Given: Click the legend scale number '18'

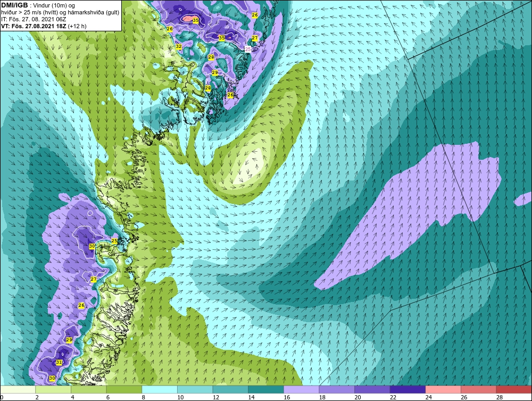Looking at the screenshot, I should pyautogui.click(x=322, y=397).
